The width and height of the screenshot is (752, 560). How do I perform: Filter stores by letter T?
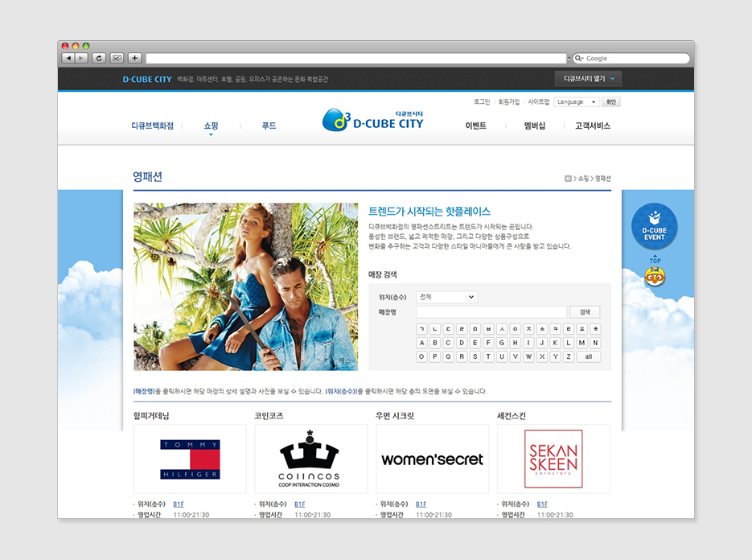pos(488,356)
